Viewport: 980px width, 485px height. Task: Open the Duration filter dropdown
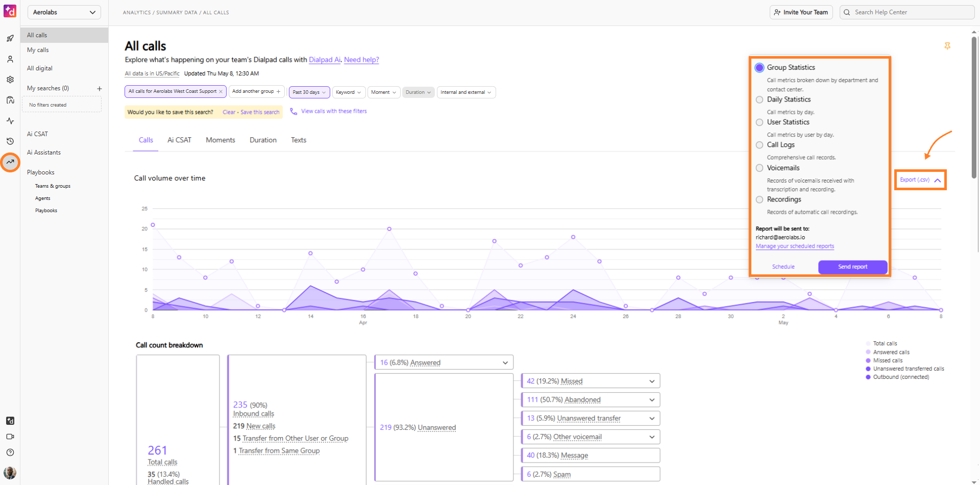click(x=418, y=92)
